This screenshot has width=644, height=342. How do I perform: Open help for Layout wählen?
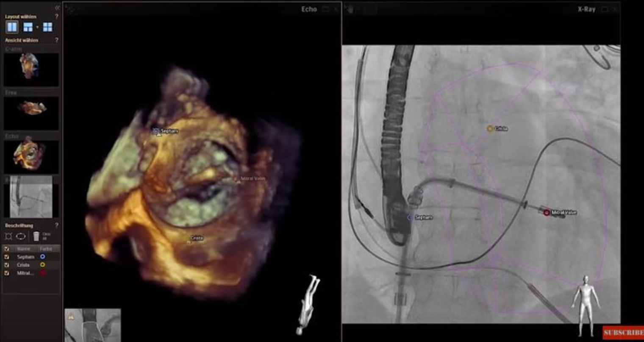tap(57, 17)
